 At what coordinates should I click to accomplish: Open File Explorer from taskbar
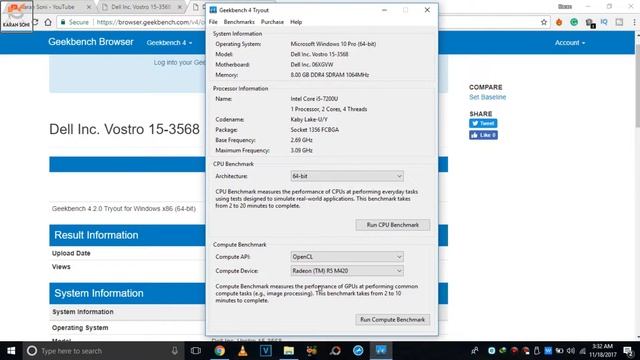(289, 351)
